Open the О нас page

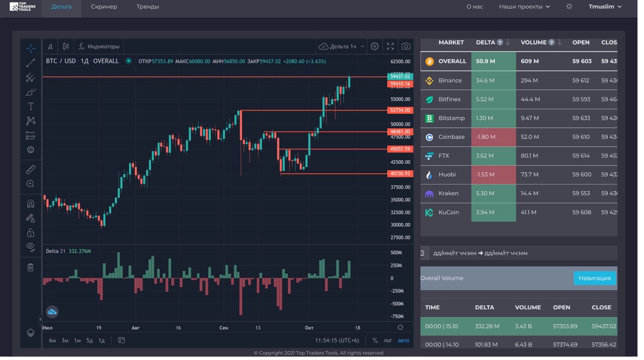(474, 7)
